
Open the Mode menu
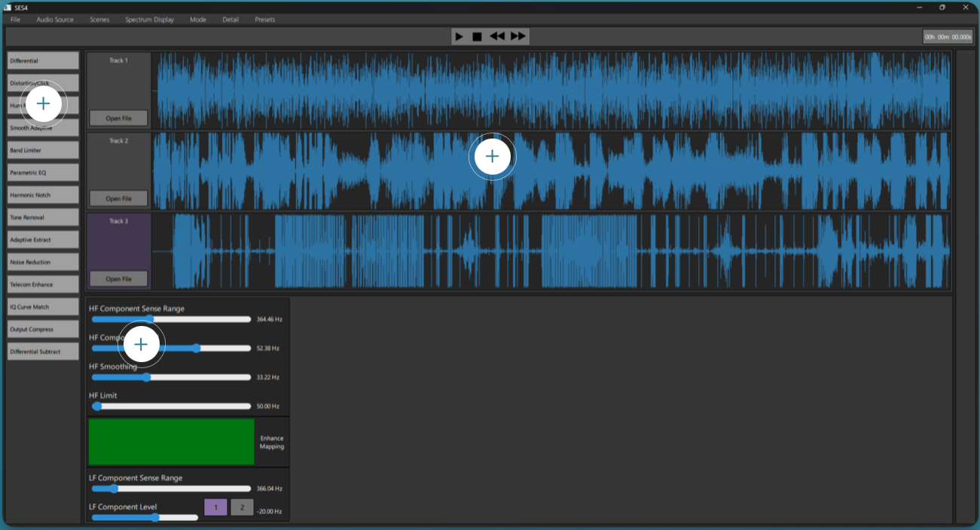tap(198, 20)
